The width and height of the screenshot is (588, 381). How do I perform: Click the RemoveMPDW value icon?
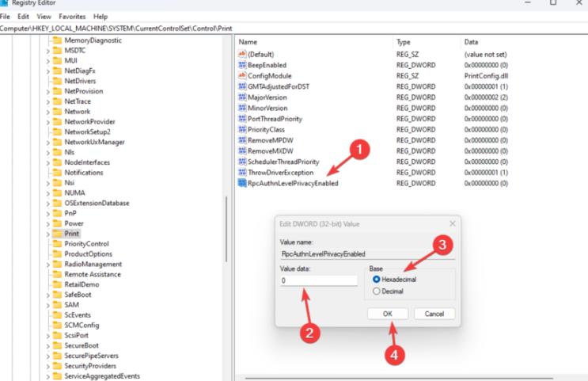(242, 140)
